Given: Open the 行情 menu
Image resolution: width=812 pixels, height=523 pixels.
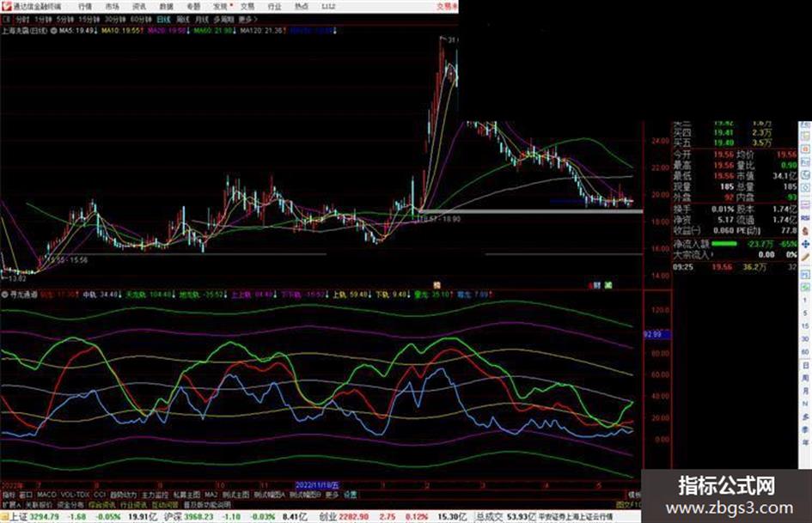Looking at the screenshot, I should tap(85, 7).
